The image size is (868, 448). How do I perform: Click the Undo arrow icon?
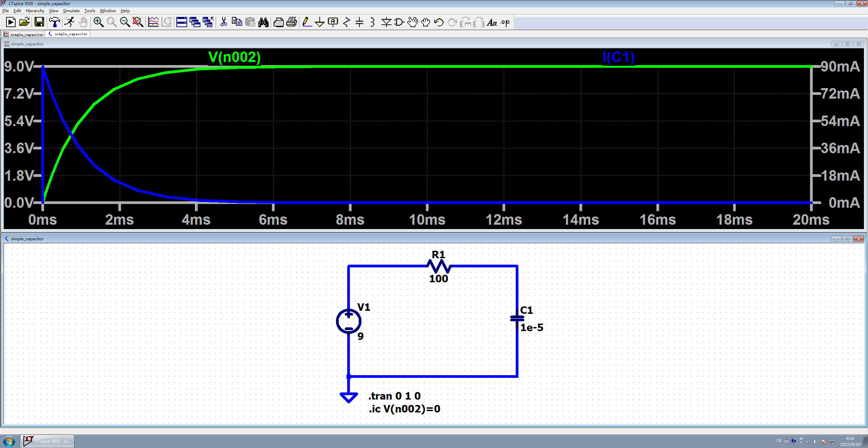pyautogui.click(x=439, y=22)
